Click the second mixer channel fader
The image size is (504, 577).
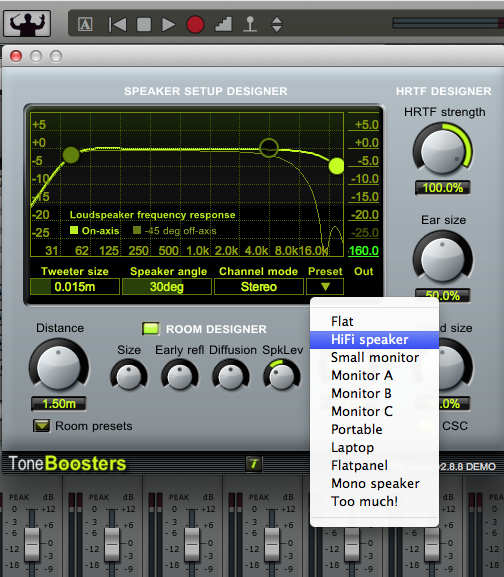[x=112, y=544]
